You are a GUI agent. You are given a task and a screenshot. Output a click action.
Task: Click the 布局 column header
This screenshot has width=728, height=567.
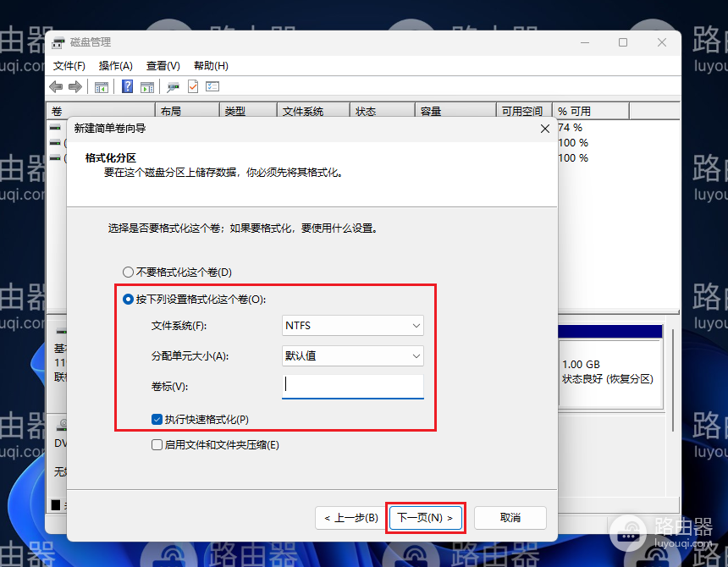tap(187, 112)
